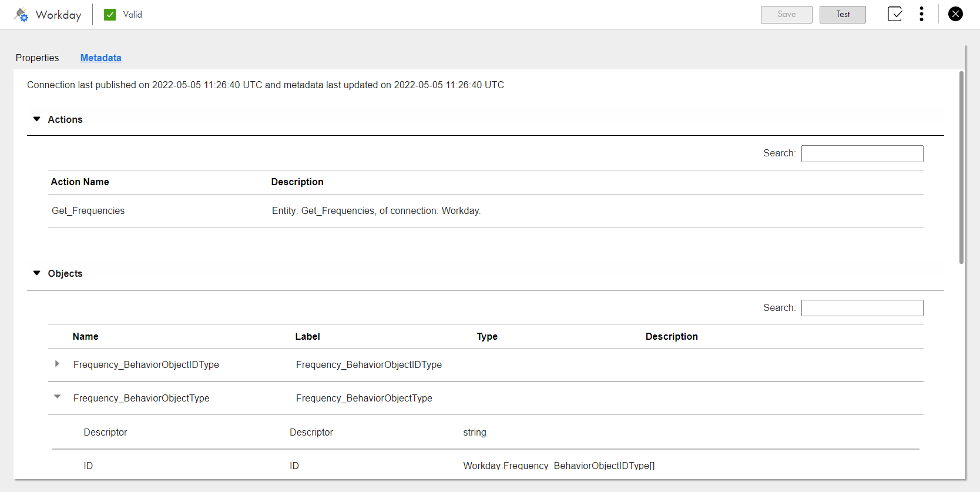Screen dimensions: 980x492
Task: Click the Workday connector icon
Action: 21,15
